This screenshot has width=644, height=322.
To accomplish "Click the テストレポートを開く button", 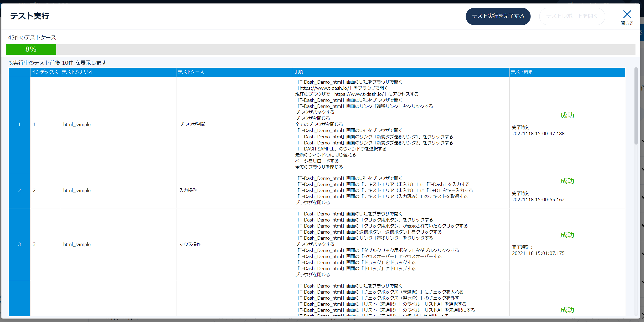I will coord(572,16).
